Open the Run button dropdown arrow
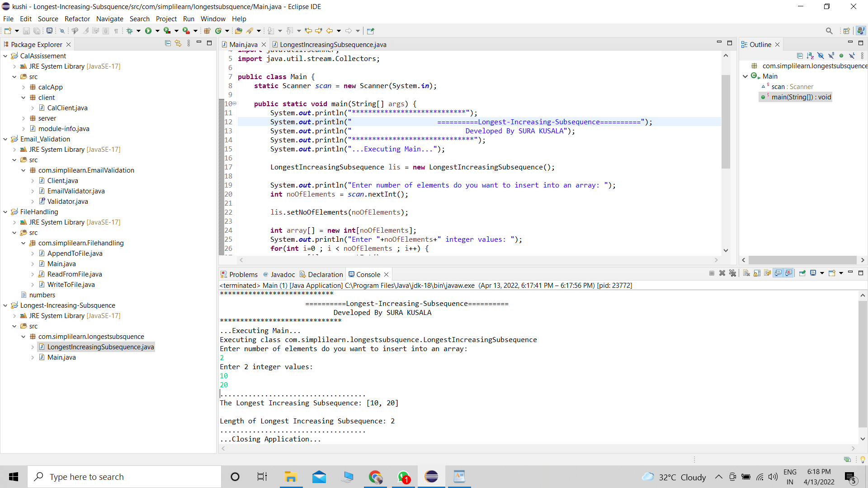The height and width of the screenshot is (488, 868). pyautogui.click(x=157, y=30)
